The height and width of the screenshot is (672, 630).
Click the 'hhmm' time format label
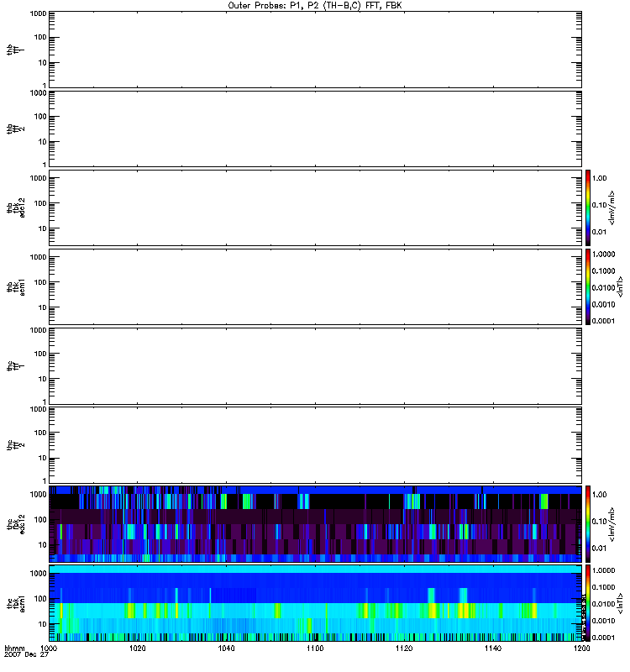pyautogui.click(x=14, y=648)
